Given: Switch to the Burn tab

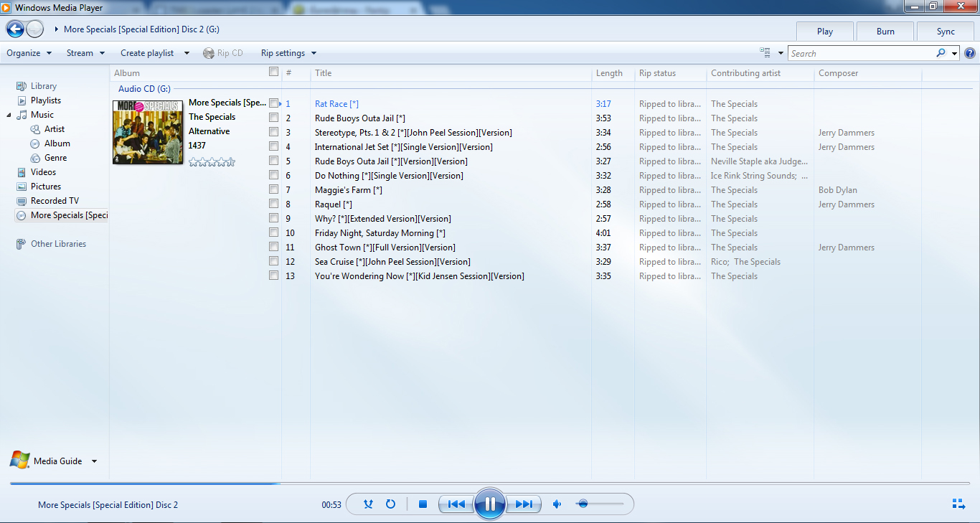Looking at the screenshot, I should (x=885, y=31).
